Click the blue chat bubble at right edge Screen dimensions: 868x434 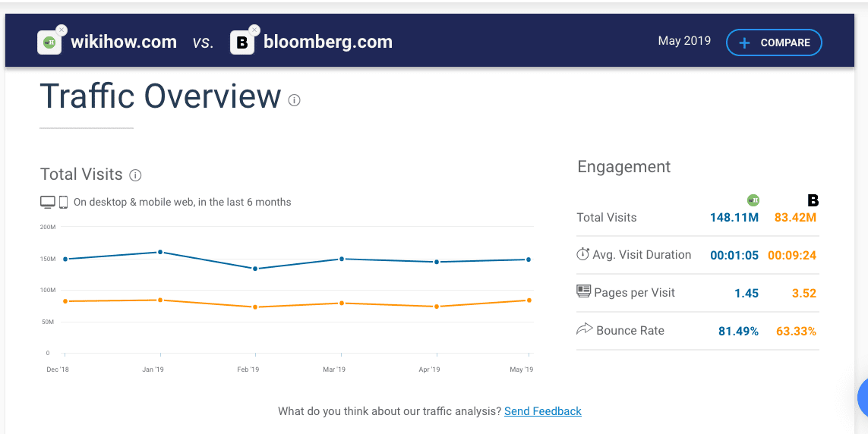point(863,397)
